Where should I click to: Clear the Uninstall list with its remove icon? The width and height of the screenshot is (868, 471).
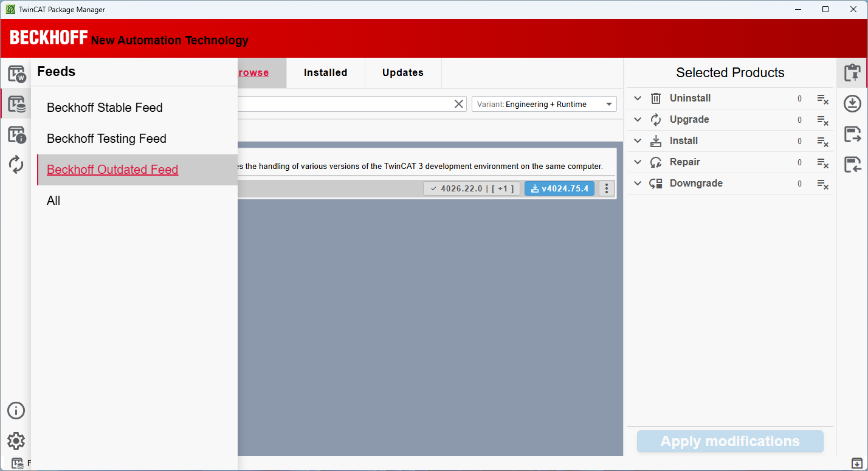coord(822,99)
